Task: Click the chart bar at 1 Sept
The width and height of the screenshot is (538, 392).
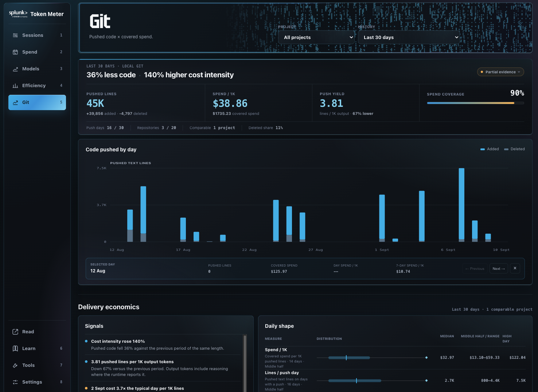Action: 382,218
